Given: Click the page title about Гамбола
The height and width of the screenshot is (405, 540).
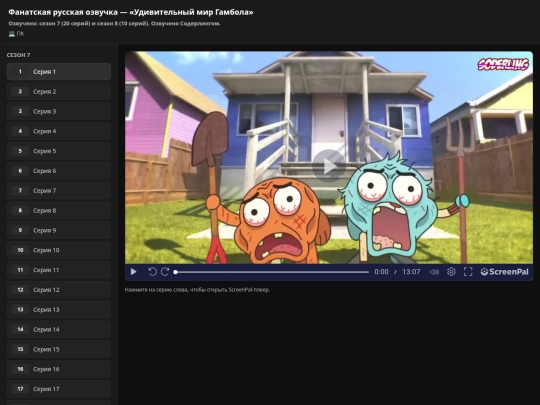Looking at the screenshot, I should pyautogui.click(x=131, y=12).
